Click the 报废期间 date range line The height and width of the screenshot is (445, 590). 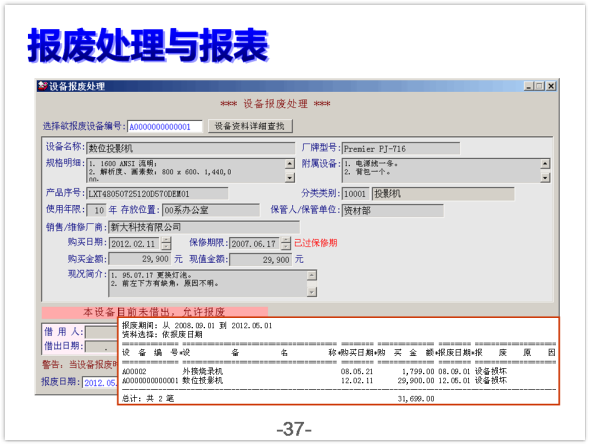197,326
